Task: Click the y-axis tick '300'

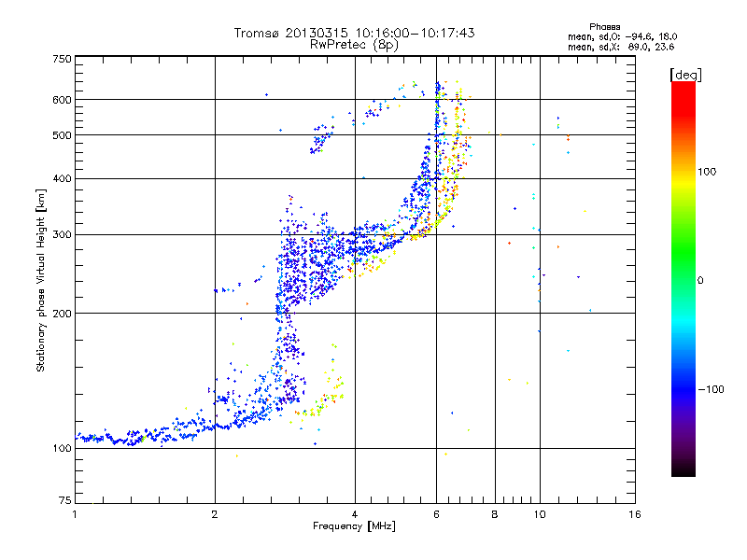Action: [62, 235]
